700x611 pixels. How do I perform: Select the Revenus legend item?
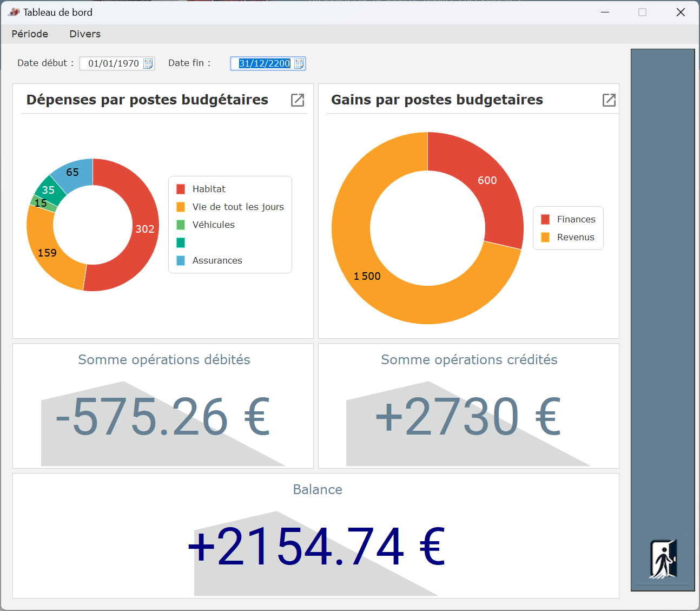tap(575, 238)
